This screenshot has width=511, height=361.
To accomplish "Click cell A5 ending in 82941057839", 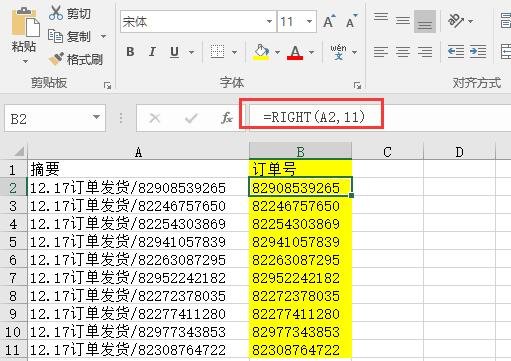I will click(138, 242).
